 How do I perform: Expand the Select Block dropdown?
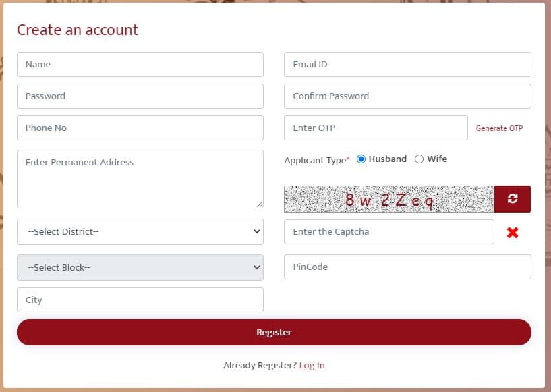[140, 267]
